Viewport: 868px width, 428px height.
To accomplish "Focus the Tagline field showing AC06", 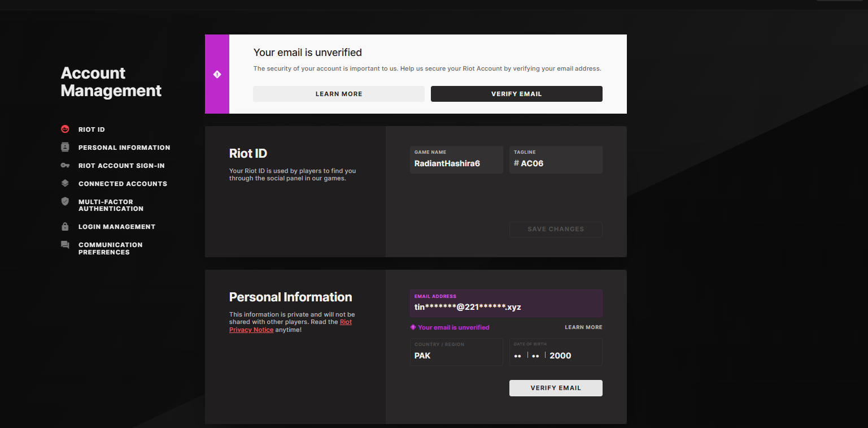I will tap(556, 159).
